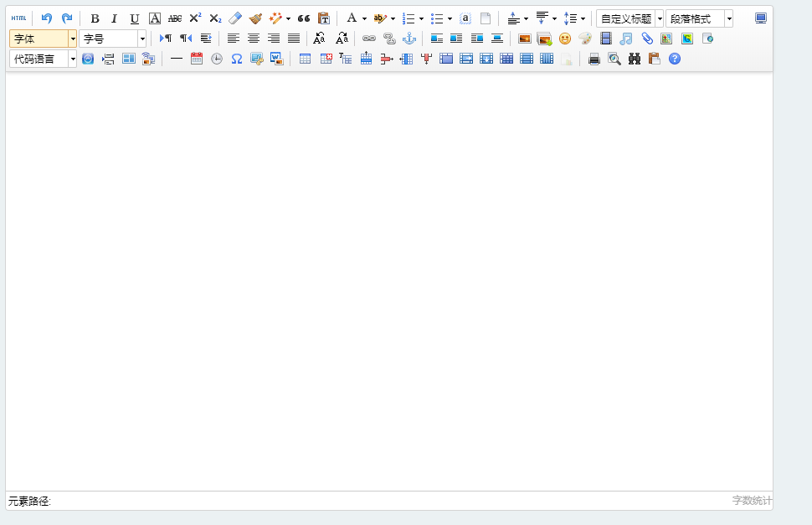Image resolution: width=812 pixels, height=525 pixels.
Task: Justify text both sides
Action: click(294, 39)
